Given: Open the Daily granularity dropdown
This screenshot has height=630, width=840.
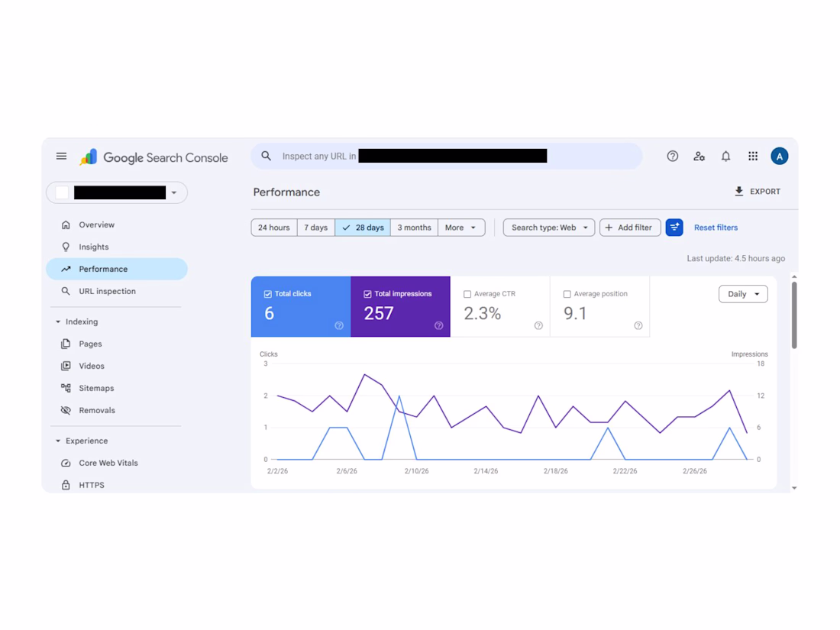Looking at the screenshot, I should pyautogui.click(x=743, y=293).
